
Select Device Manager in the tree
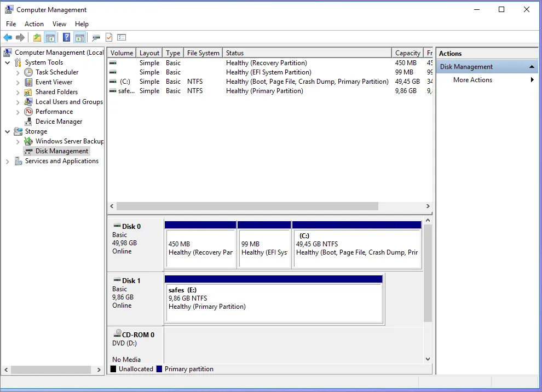(59, 122)
